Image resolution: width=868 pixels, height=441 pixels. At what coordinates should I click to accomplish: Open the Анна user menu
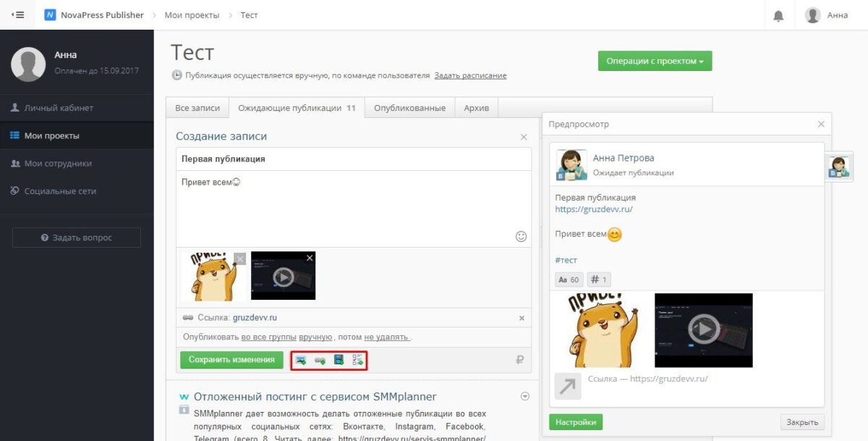(x=827, y=15)
